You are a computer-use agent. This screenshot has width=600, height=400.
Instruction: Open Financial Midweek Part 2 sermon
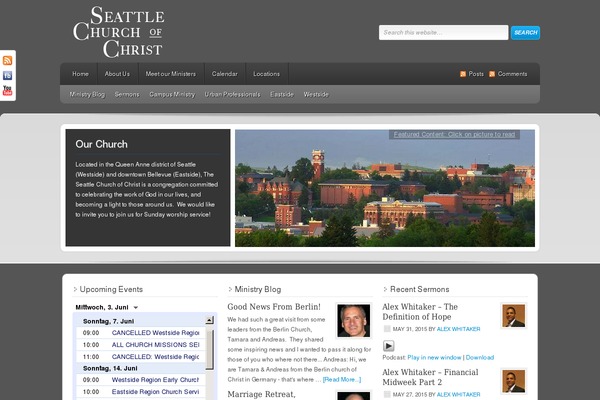tap(430, 377)
